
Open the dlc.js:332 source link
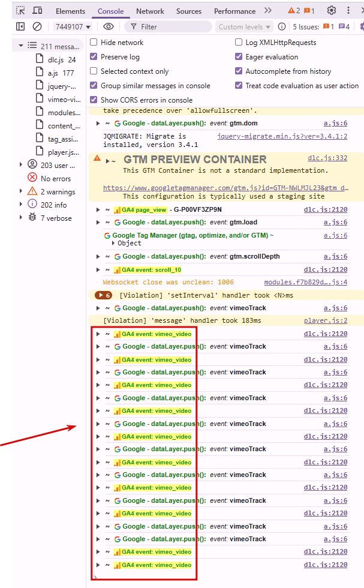[x=327, y=158]
